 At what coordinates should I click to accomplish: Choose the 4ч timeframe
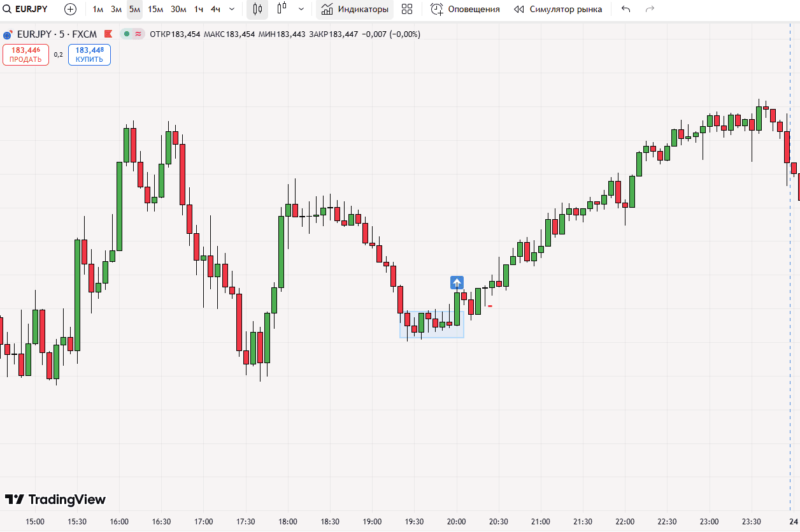[x=215, y=10]
